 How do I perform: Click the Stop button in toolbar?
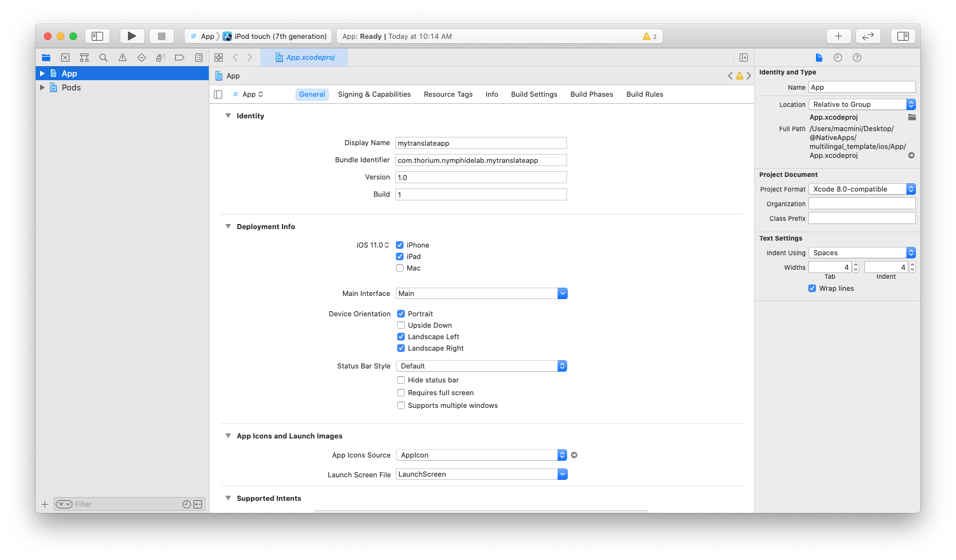click(162, 36)
